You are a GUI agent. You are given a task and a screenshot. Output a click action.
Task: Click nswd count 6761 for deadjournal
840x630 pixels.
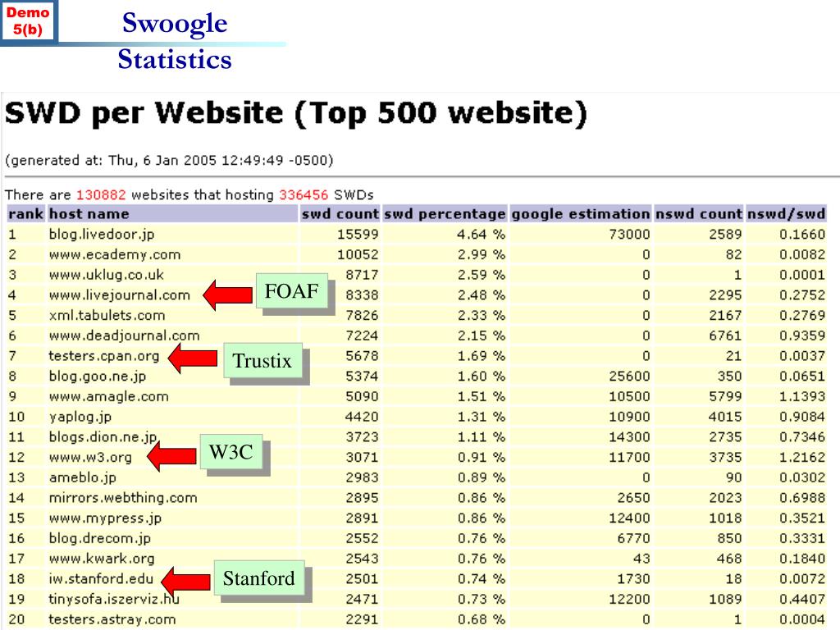pos(725,336)
